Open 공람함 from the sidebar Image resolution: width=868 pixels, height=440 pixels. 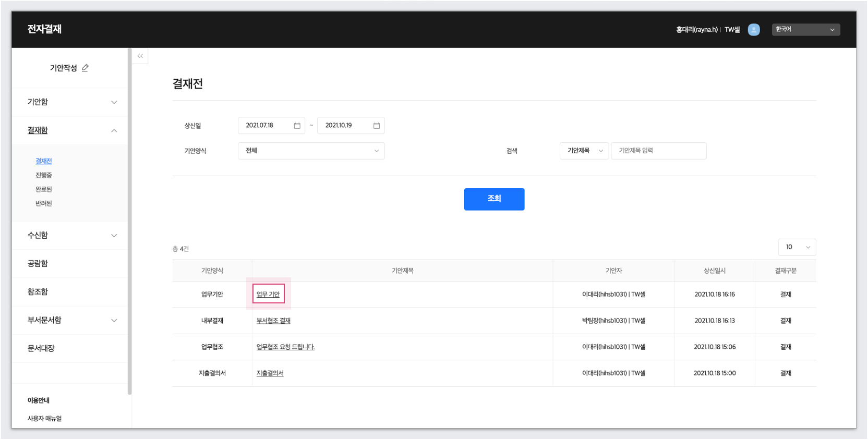(38, 263)
